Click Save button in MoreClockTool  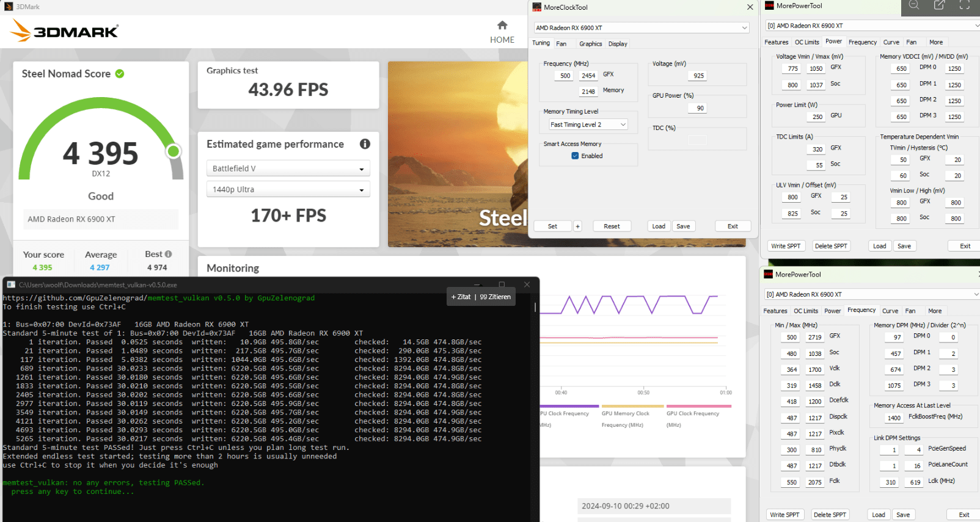pos(683,227)
